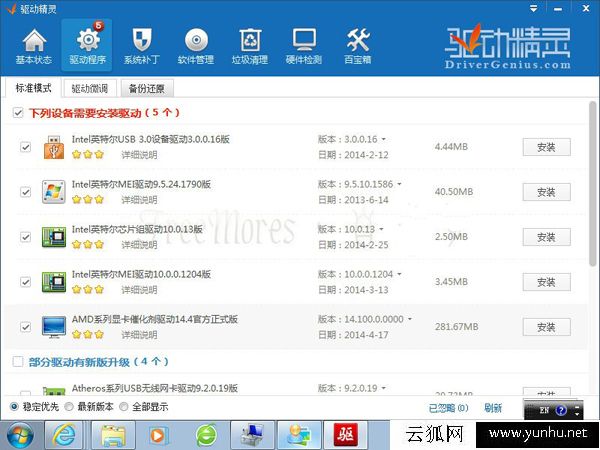Click the star rating of AMD 催化剂 driver
Viewport: 600px width, 450px height.
[x=88, y=335]
